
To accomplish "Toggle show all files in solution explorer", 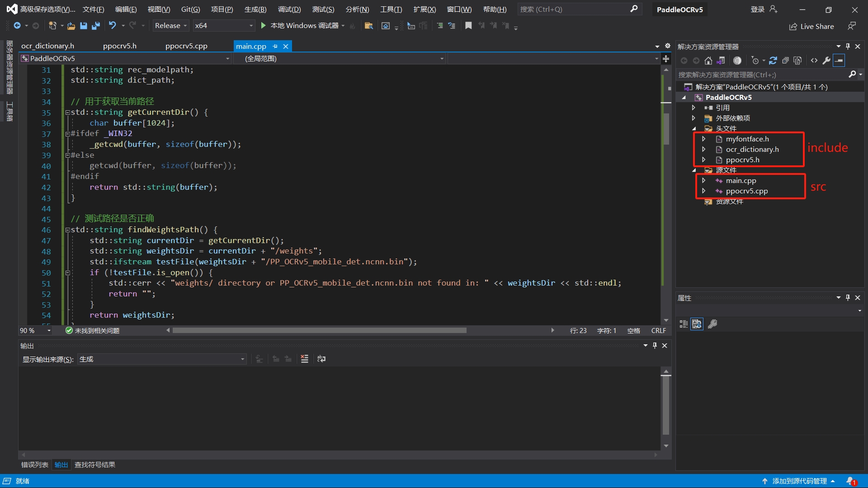I will [797, 61].
